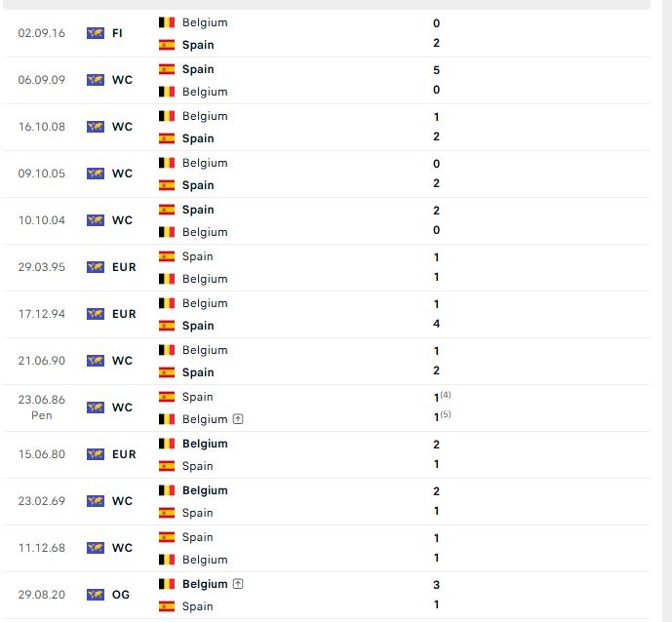The width and height of the screenshot is (672, 622).
Task: Click world map icon next to OG competition
Action: (x=96, y=595)
